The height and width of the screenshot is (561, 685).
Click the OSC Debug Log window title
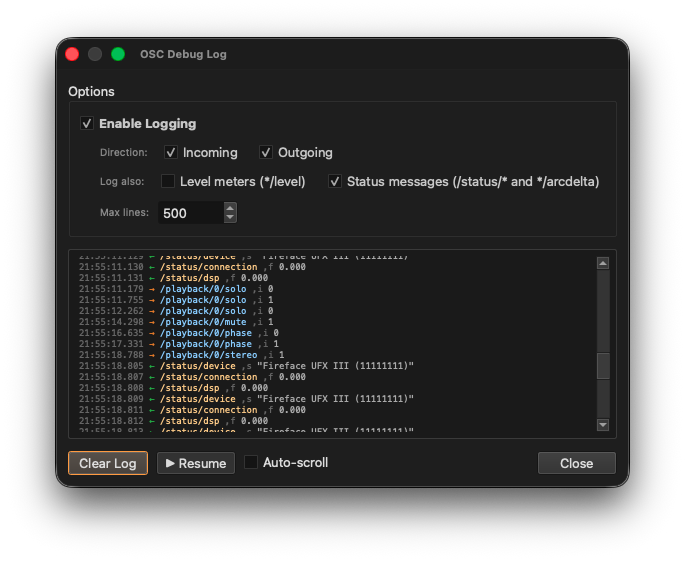[x=183, y=54]
